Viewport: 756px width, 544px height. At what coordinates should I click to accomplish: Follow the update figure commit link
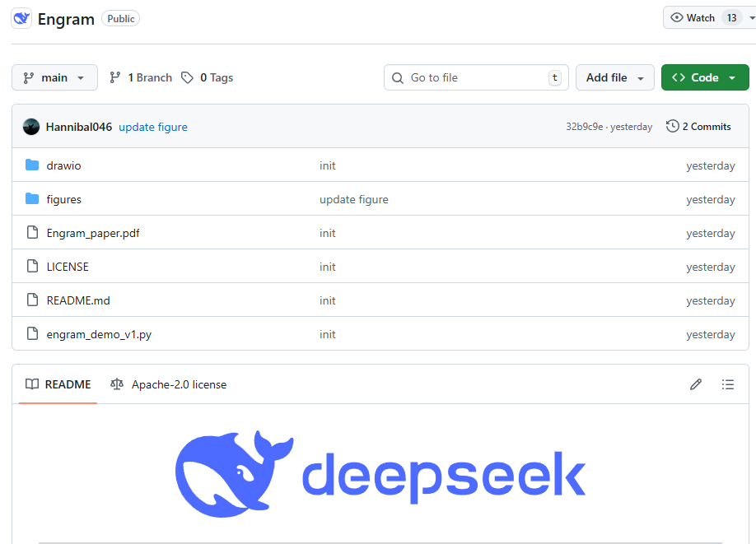153,126
